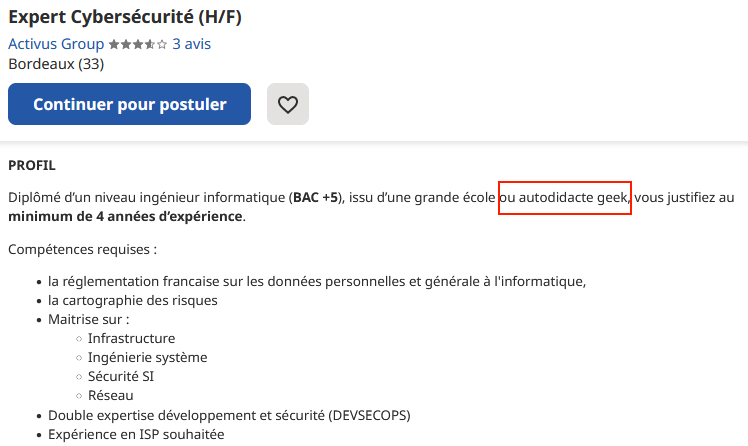Click the bold 'BAC +5' text
The width and height of the screenshot is (748, 446).
315,197
